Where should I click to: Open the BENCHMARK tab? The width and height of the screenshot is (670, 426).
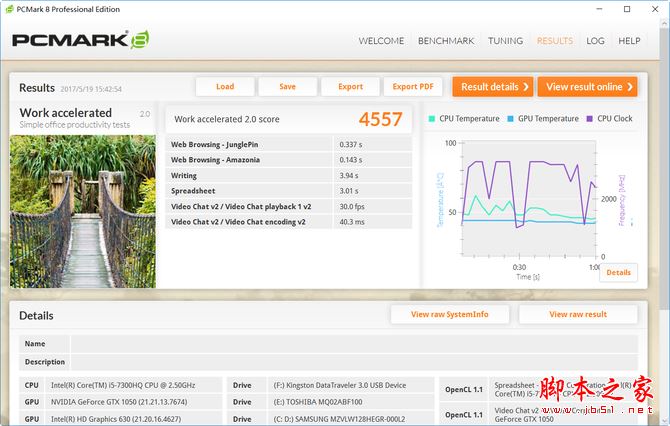(x=446, y=41)
